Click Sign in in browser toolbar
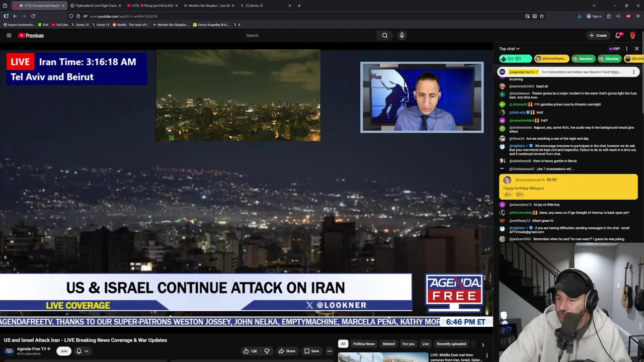644x362 pixels. (594, 16)
